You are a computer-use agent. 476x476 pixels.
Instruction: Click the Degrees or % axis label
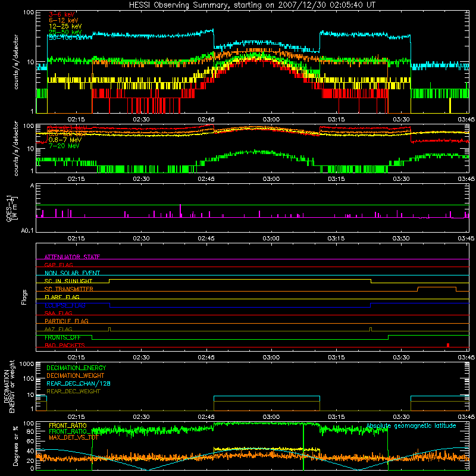tap(15, 446)
